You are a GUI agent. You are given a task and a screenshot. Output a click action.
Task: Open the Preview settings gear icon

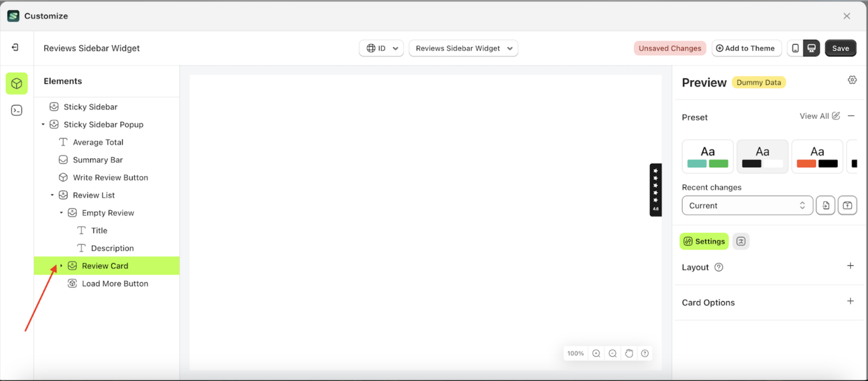(x=852, y=80)
